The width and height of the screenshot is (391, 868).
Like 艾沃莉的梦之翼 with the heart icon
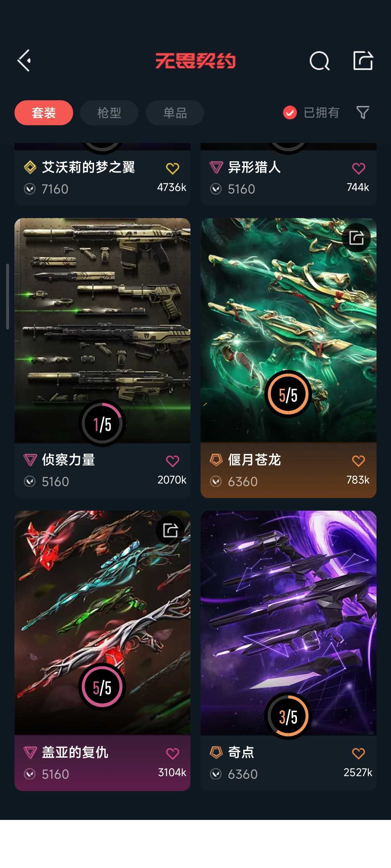pos(172,168)
